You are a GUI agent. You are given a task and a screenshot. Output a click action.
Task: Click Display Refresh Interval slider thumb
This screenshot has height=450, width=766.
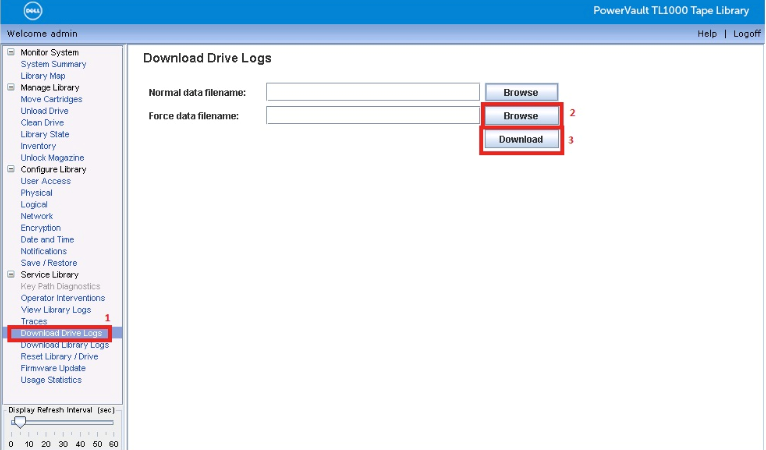pos(20,421)
